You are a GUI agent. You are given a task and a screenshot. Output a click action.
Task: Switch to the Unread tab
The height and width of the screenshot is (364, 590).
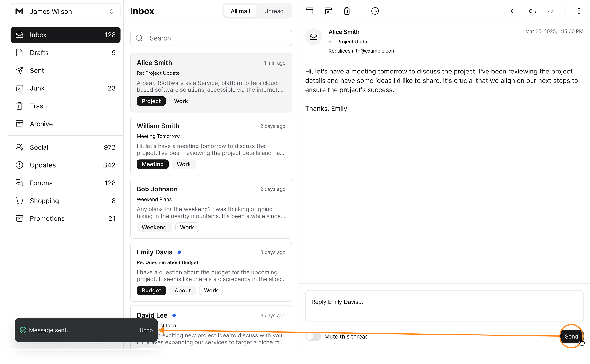[x=274, y=11]
